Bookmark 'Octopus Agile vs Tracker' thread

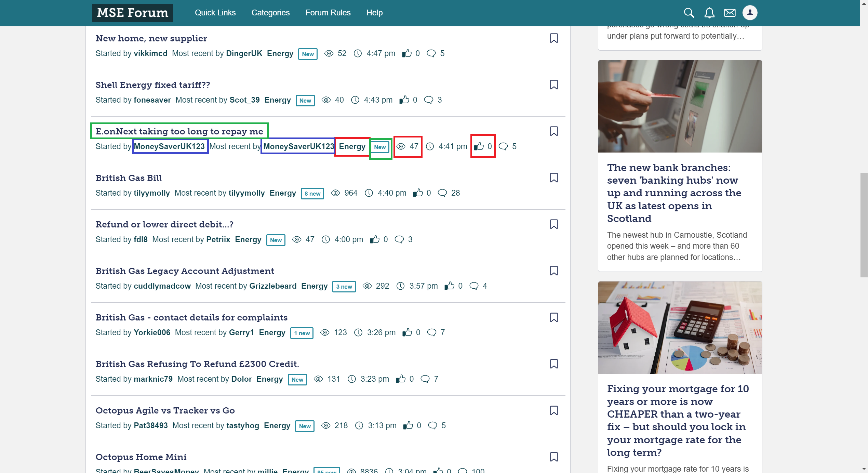click(x=554, y=410)
